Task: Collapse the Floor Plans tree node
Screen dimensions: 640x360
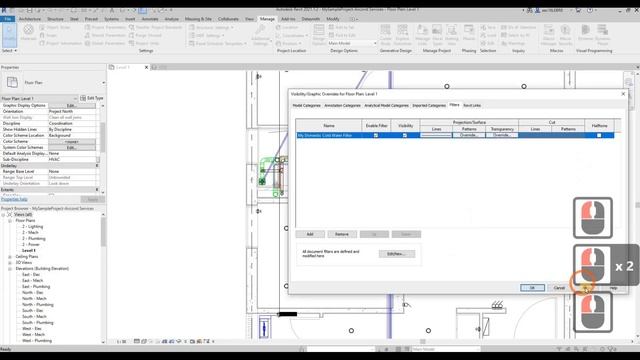Action: pos(10,220)
